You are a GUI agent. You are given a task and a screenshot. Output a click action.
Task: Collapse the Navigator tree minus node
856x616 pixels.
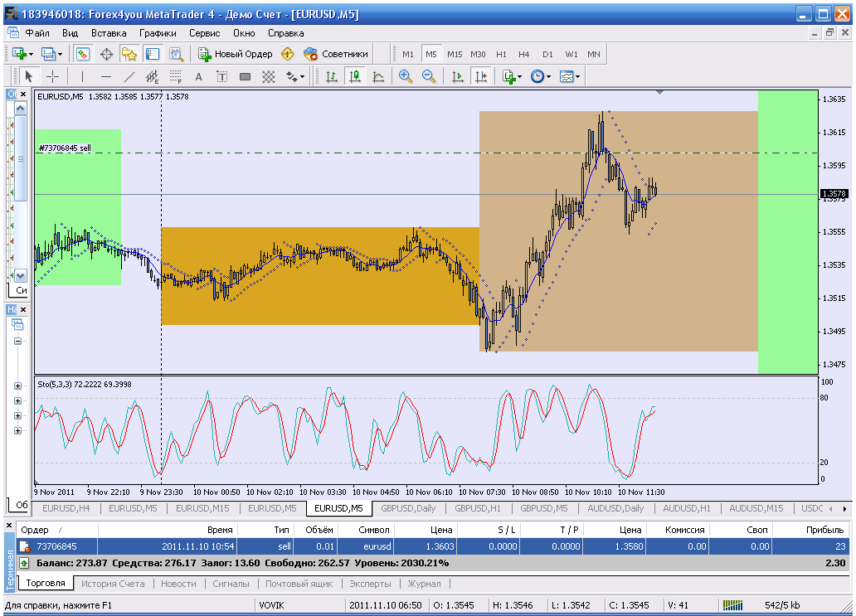click(17, 341)
